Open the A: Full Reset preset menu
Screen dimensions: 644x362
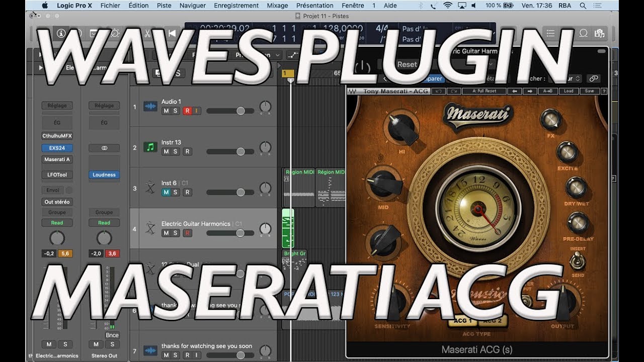[x=484, y=92]
